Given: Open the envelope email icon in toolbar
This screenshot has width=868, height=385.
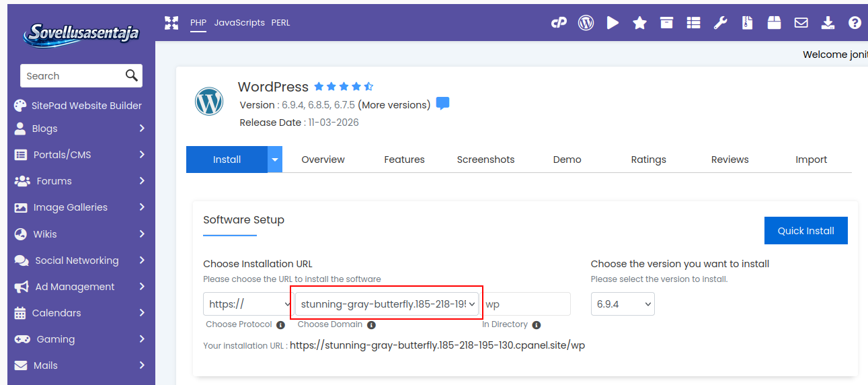Looking at the screenshot, I should pos(801,23).
